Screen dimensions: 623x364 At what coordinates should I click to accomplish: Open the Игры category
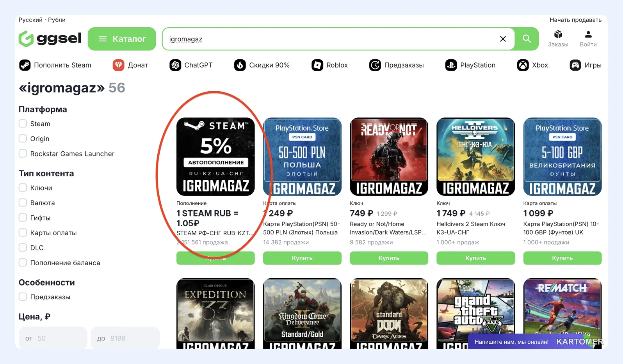pos(586,65)
